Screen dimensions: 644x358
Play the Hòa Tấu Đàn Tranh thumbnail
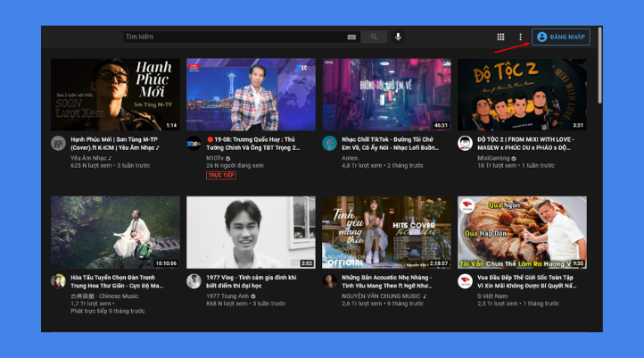115,232
